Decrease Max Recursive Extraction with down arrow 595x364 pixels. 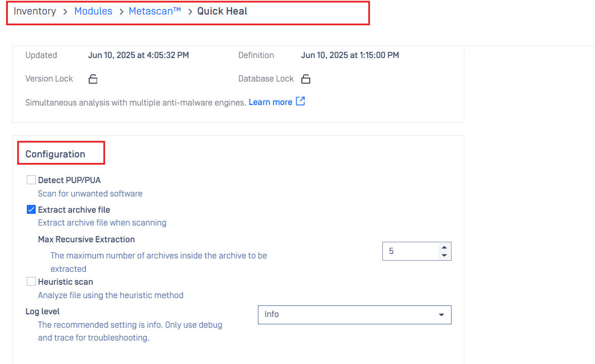coord(444,256)
